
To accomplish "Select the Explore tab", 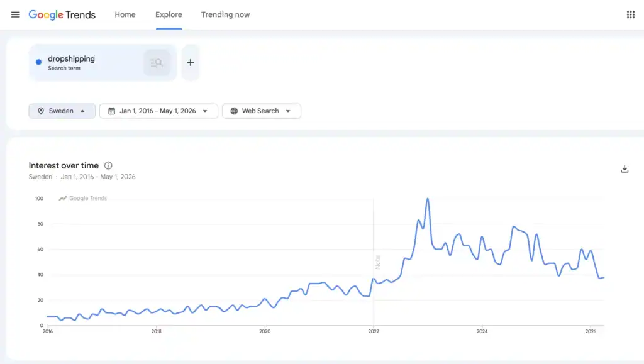I will (169, 14).
